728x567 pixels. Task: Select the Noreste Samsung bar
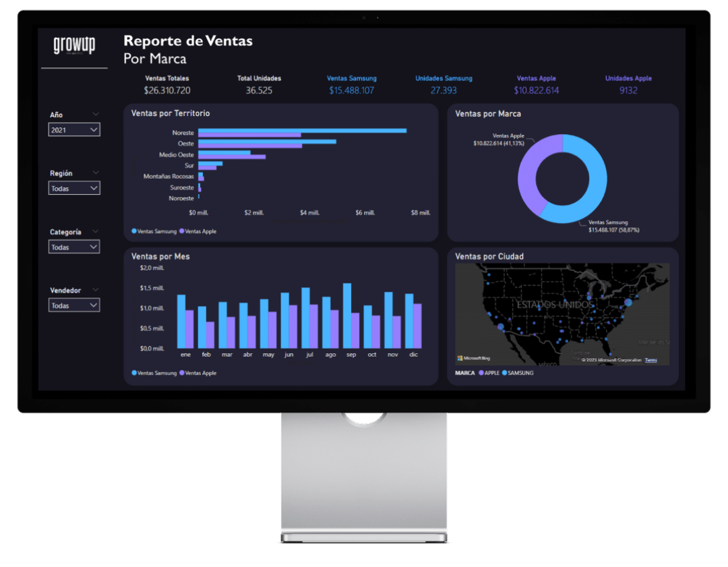point(302,131)
